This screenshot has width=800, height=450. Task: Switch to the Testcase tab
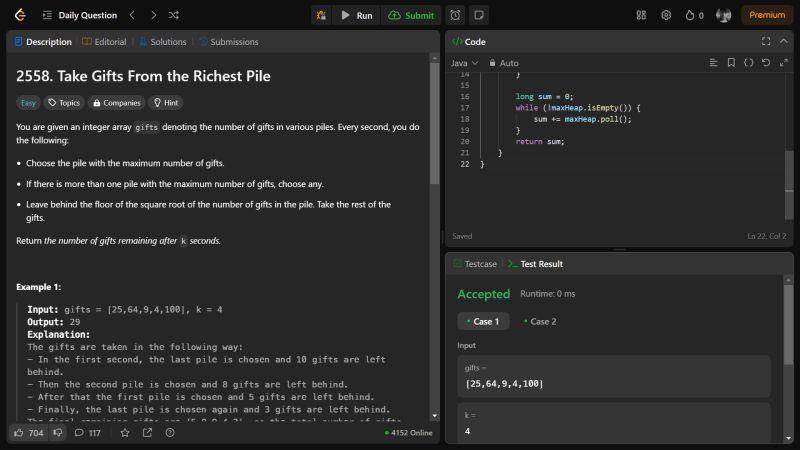point(475,264)
